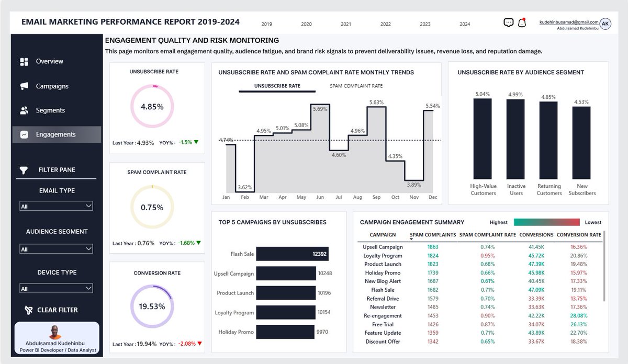
Task: Sort by CONVERSIONS column header
Action: pyautogui.click(x=536, y=235)
